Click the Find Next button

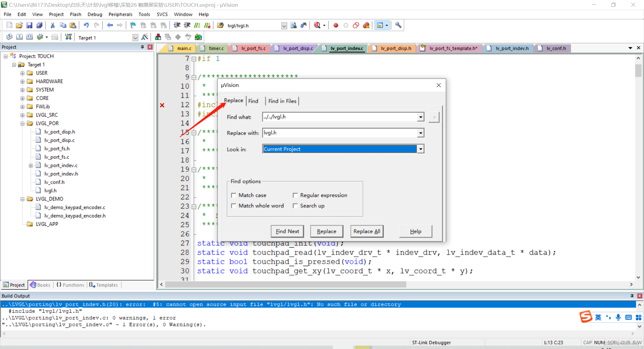click(x=287, y=231)
